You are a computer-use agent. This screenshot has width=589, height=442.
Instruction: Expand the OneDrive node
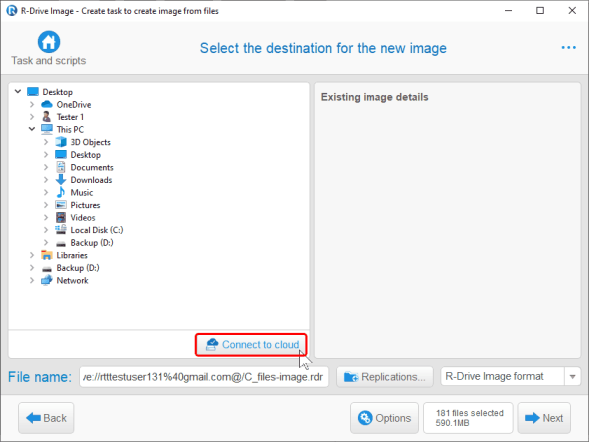coord(32,104)
